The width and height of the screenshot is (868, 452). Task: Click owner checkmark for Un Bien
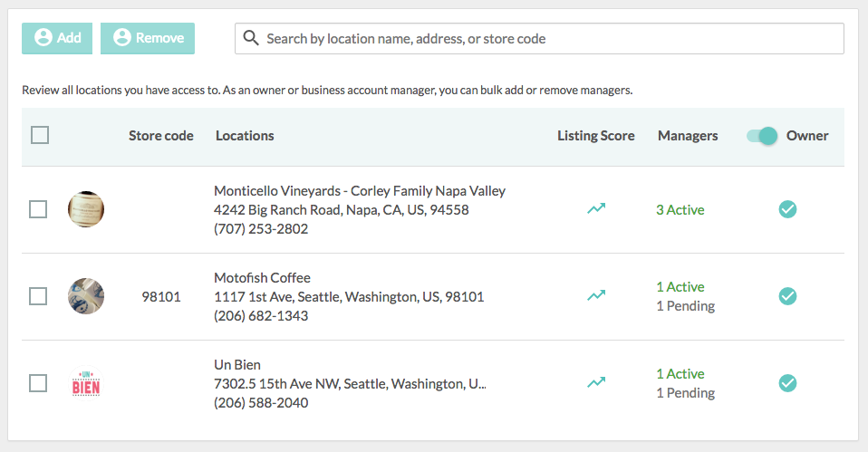click(x=787, y=383)
